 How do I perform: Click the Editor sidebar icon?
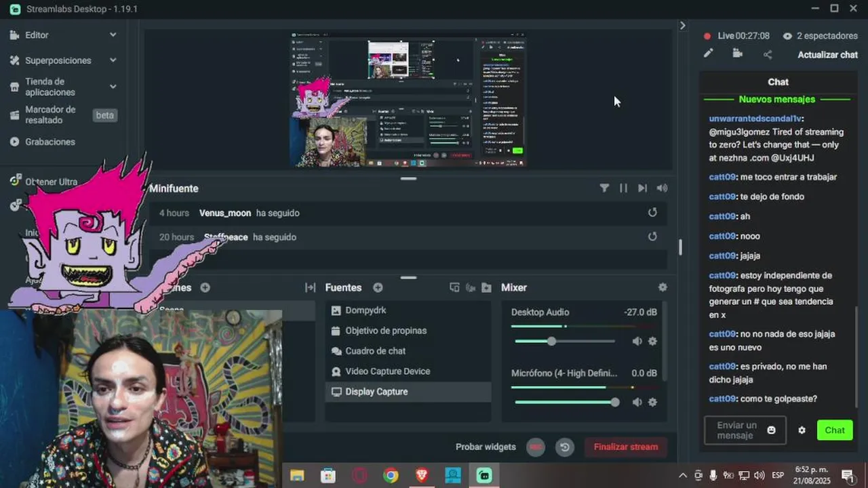pyautogui.click(x=14, y=35)
